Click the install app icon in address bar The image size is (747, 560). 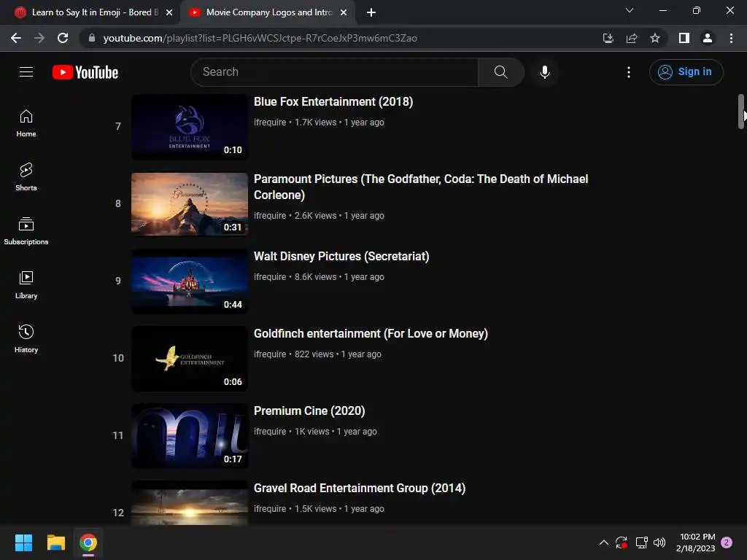(x=608, y=38)
